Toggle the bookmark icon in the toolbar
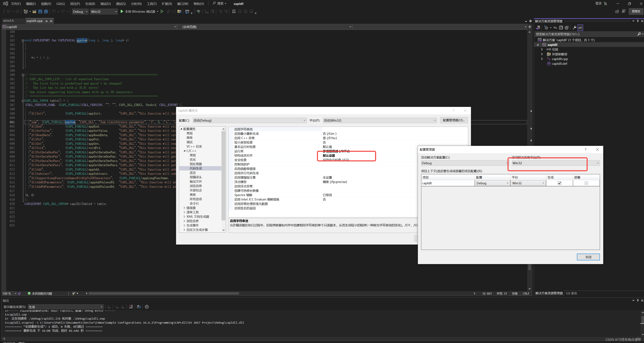 [234, 11]
